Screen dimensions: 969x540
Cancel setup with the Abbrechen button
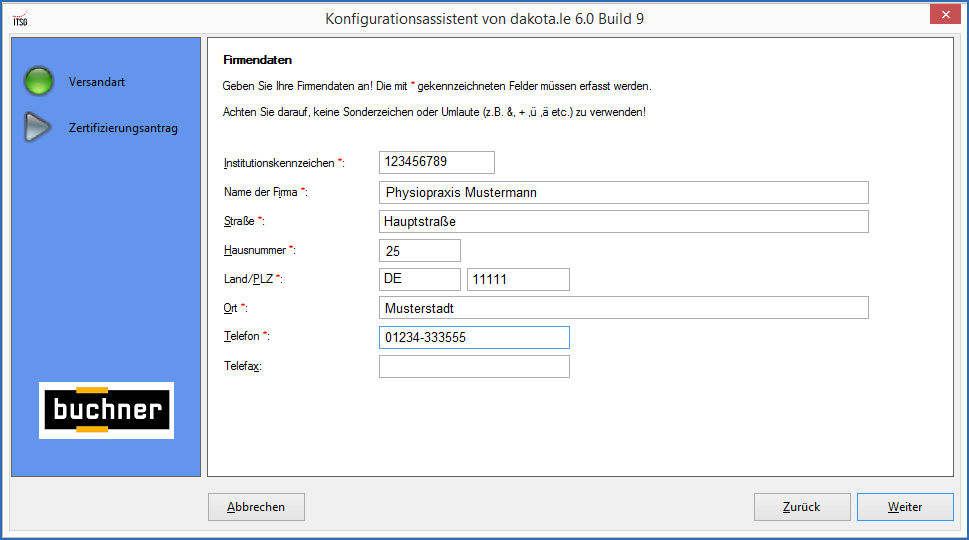coord(256,507)
